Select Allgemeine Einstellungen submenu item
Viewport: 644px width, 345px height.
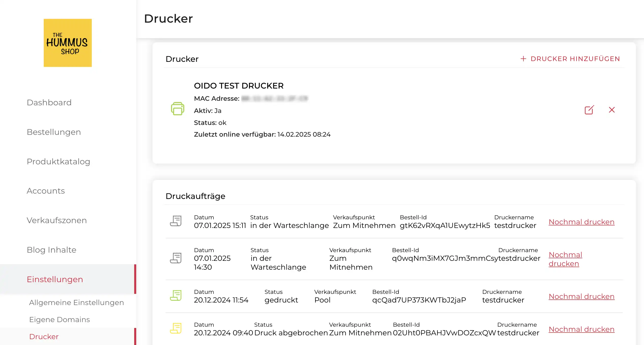click(76, 303)
